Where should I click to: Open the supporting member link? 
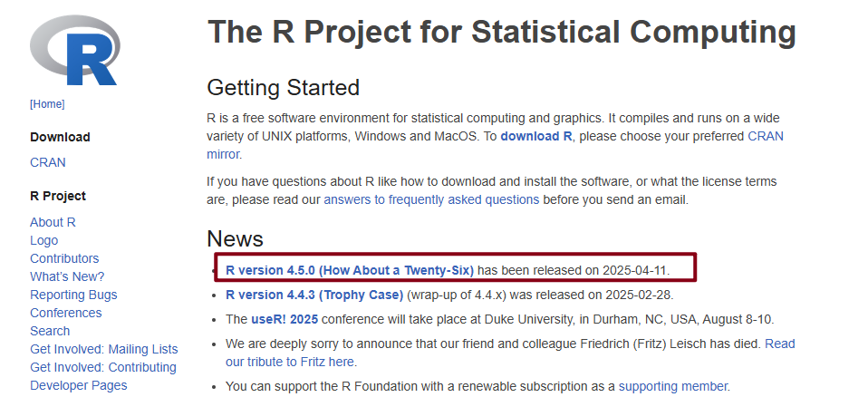pos(672,386)
